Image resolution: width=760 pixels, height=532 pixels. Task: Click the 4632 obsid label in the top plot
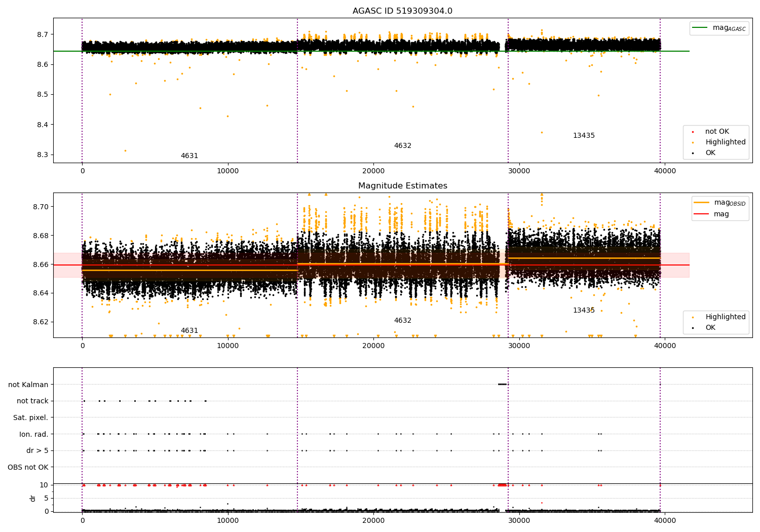pyautogui.click(x=403, y=146)
